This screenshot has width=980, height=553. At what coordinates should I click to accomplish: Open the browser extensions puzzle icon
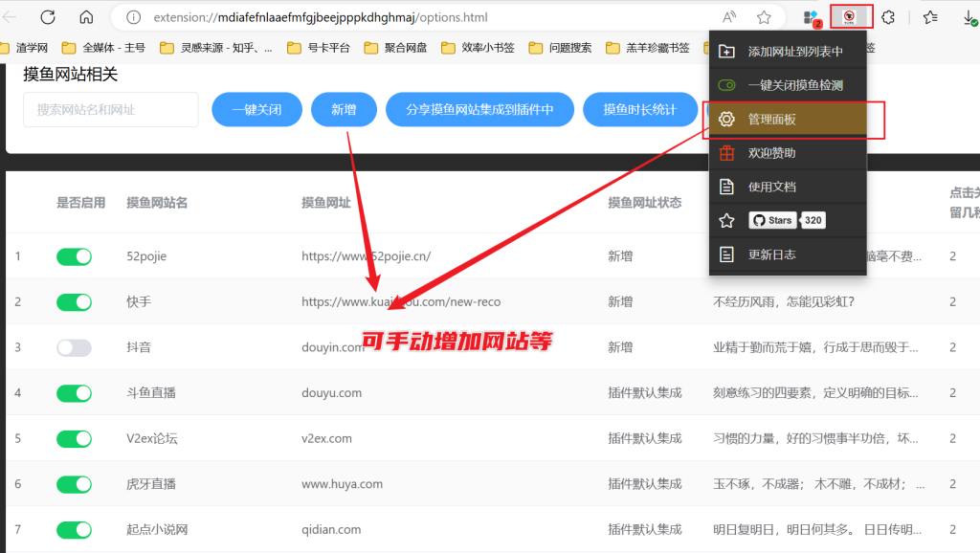pyautogui.click(x=888, y=17)
